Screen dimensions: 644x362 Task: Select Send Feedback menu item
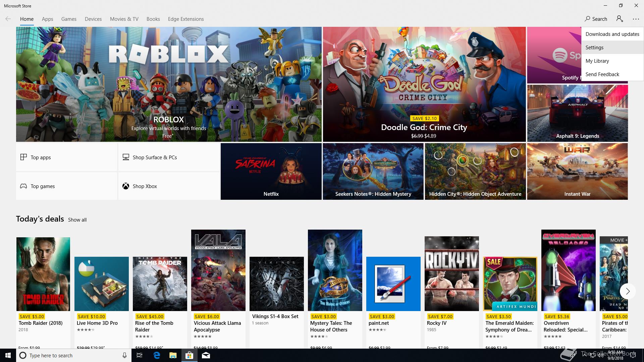coord(612,74)
